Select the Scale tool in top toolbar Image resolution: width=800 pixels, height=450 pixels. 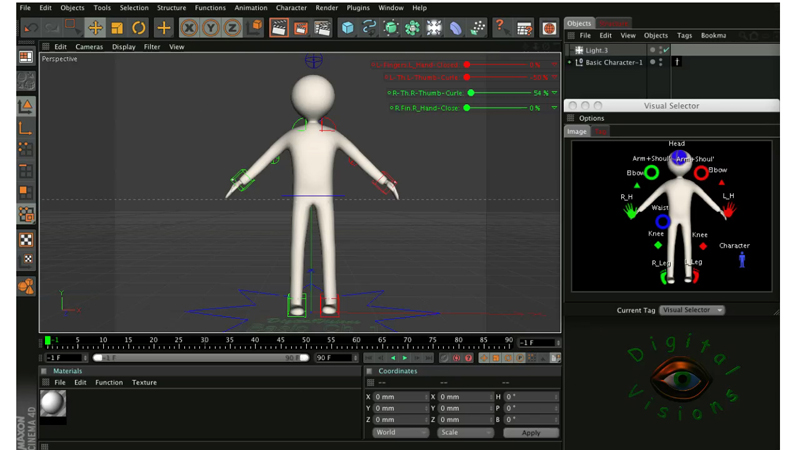click(117, 28)
